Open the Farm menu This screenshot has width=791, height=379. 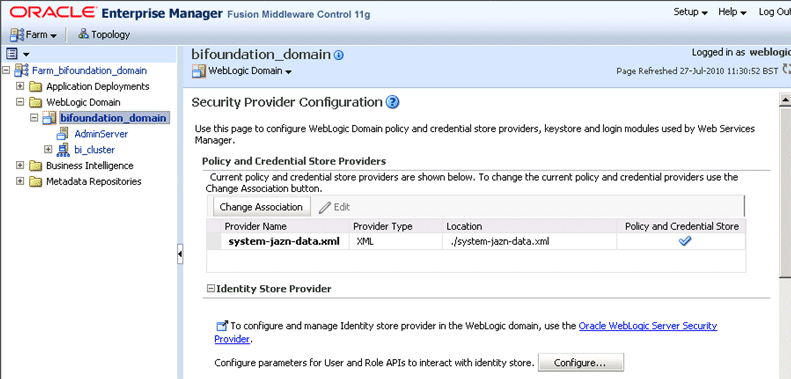pyautogui.click(x=34, y=35)
